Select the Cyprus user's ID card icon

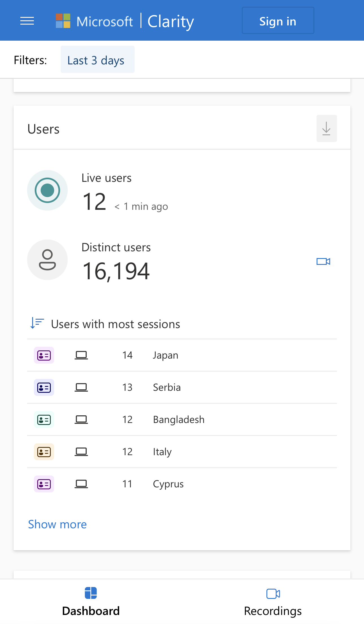[x=44, y=484]
